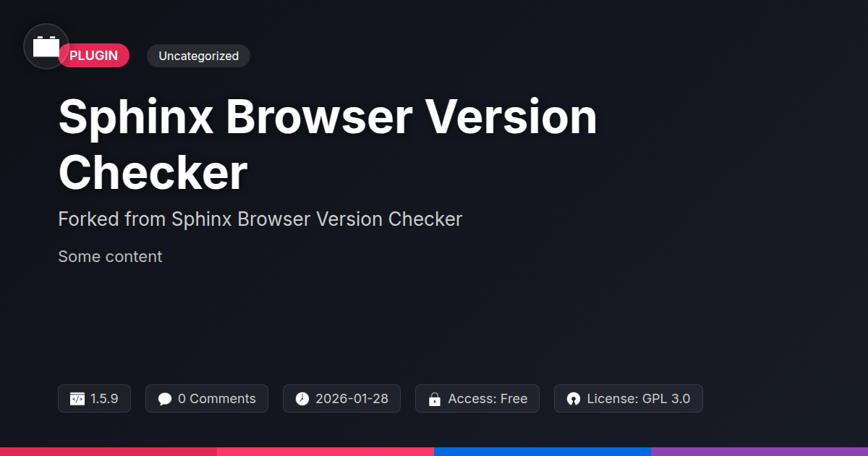
Task: Click the Access: Free badge
Action: [477, 399]
